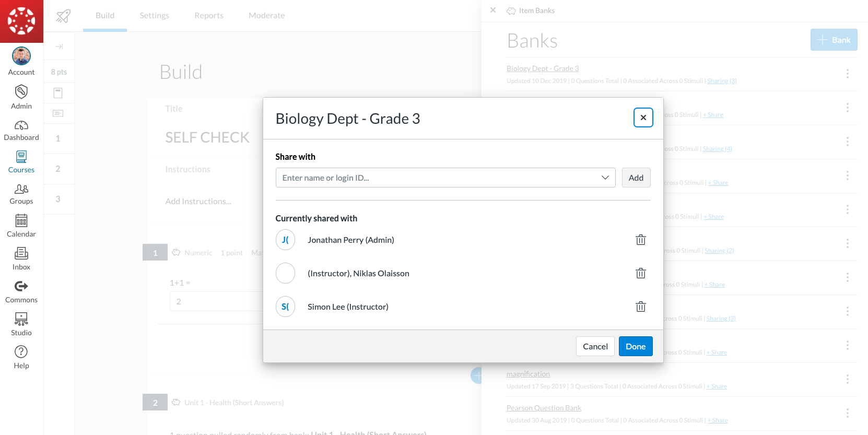This screenshot has width=868, height=435.
Task: Click the Done button
Action: click(636, 346)
